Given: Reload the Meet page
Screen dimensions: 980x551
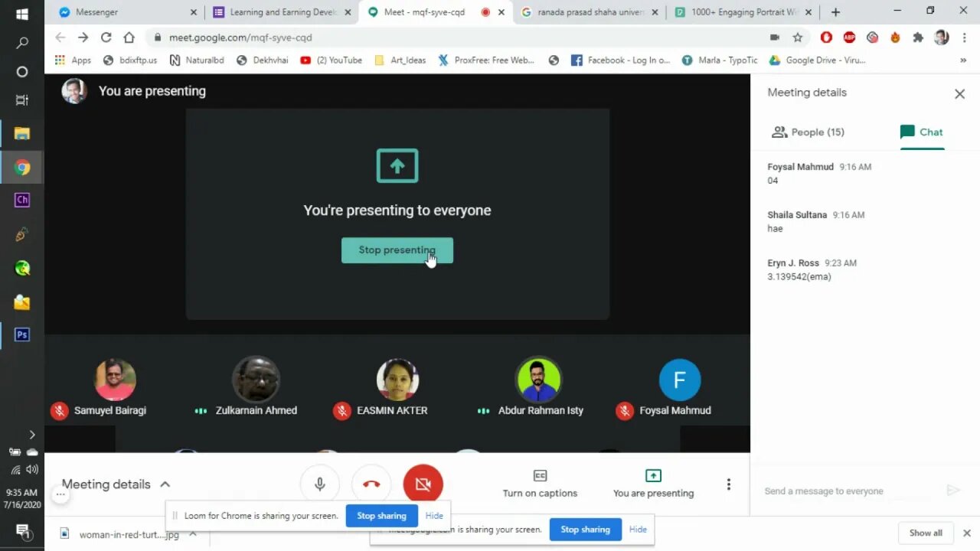Looking at the screenshot, I should click(106, 37).
